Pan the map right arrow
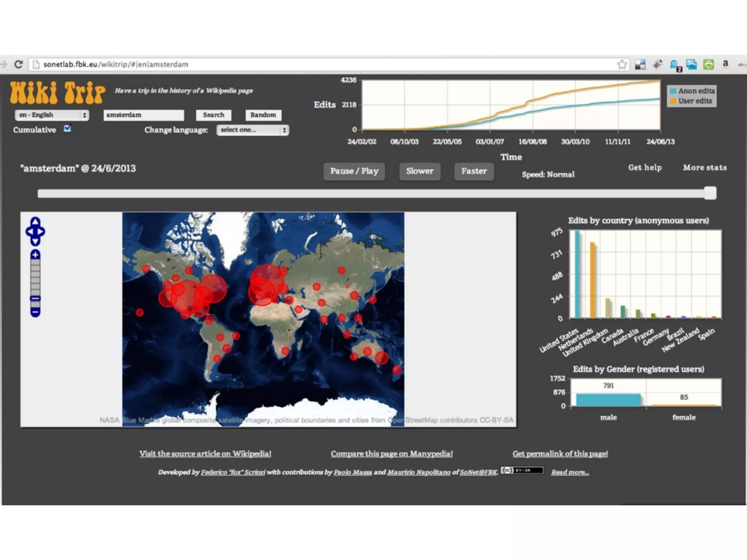The image size is (747, 560). click(41, 232)
